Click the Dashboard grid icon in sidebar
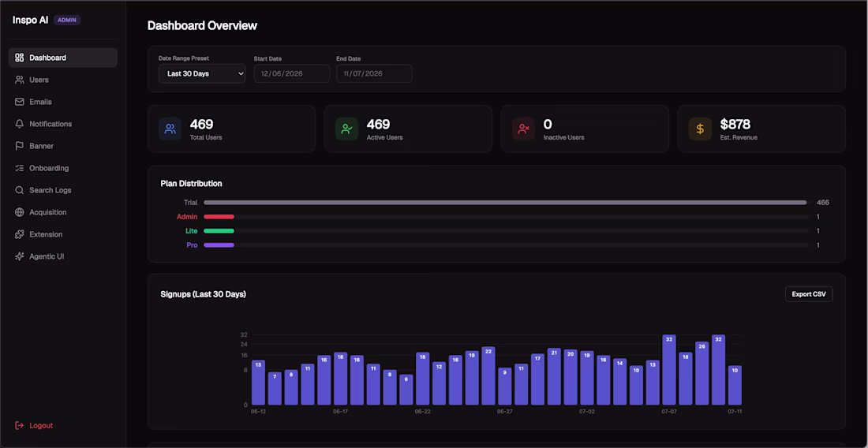Screen dimensions: 868x448 (x=20, y=58)
